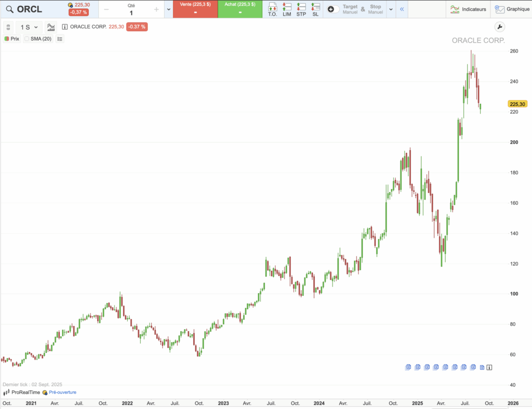The height and width of the screenshot is (409, 532).
Task: Open the 1S timeframe dropdown
Action: (29, 27)
